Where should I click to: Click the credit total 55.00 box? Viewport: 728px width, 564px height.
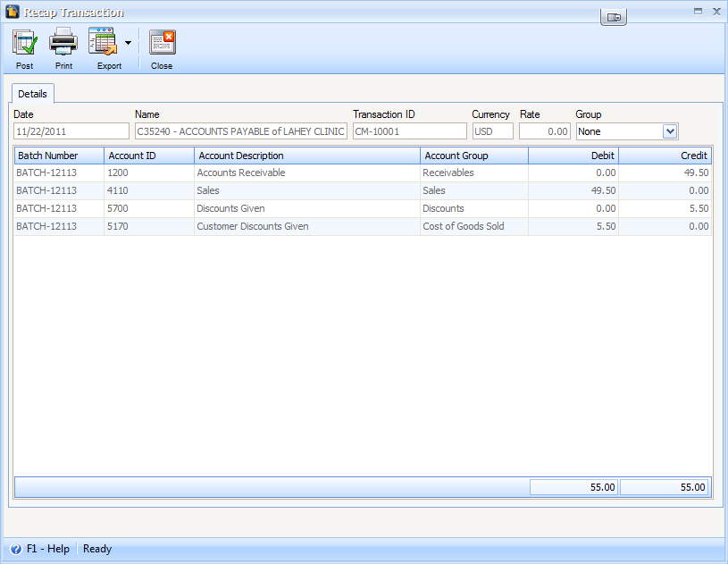pyautogui.click(x=665, y=487)
